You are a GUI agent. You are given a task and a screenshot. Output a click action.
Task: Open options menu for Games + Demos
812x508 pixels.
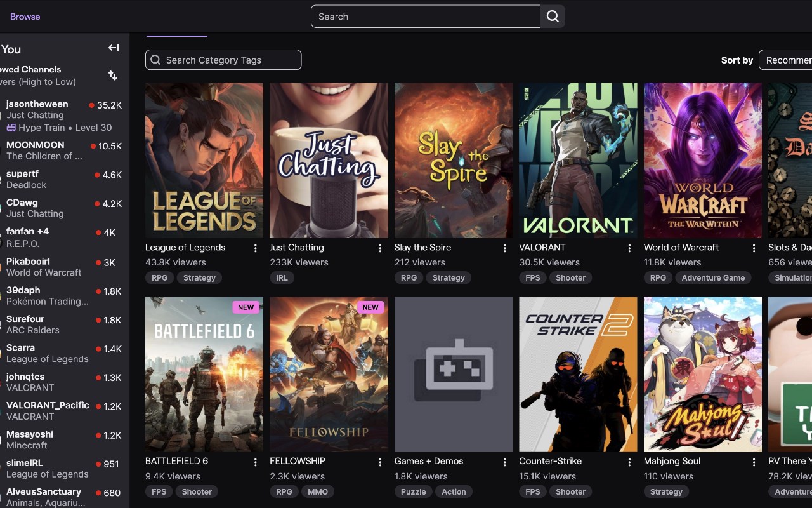[505, 462]
